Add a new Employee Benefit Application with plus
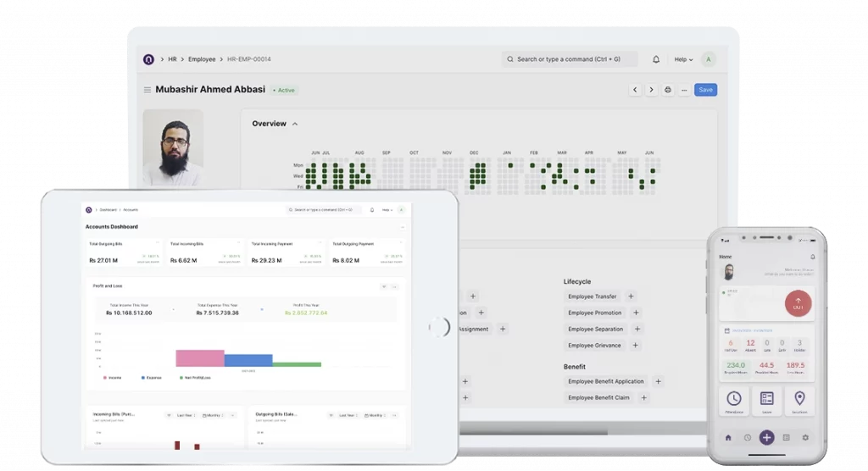Viewport: 868px width, 471px height. pos(658,381)
